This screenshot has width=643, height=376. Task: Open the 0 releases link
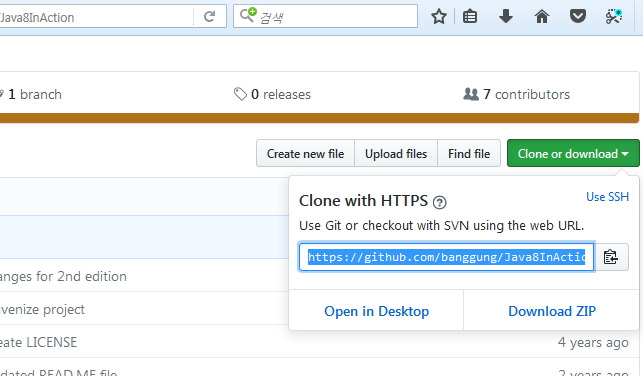coord(272,94)
